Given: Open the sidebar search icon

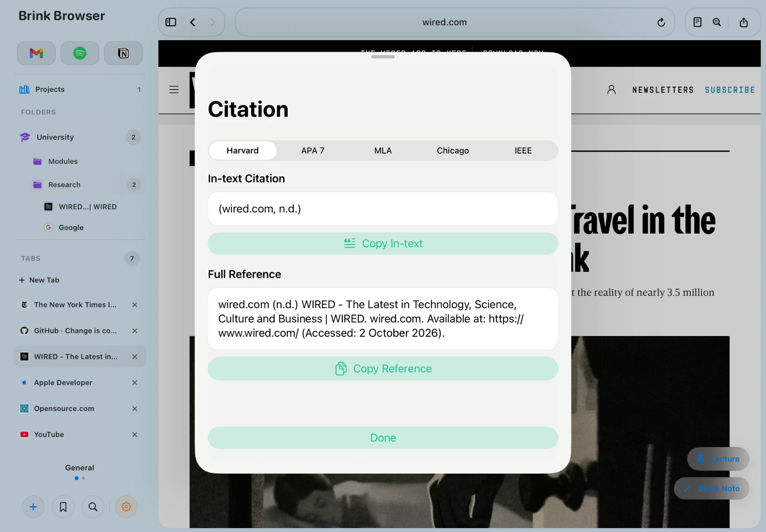Looking at the screenshot, I should click(93, 507).
